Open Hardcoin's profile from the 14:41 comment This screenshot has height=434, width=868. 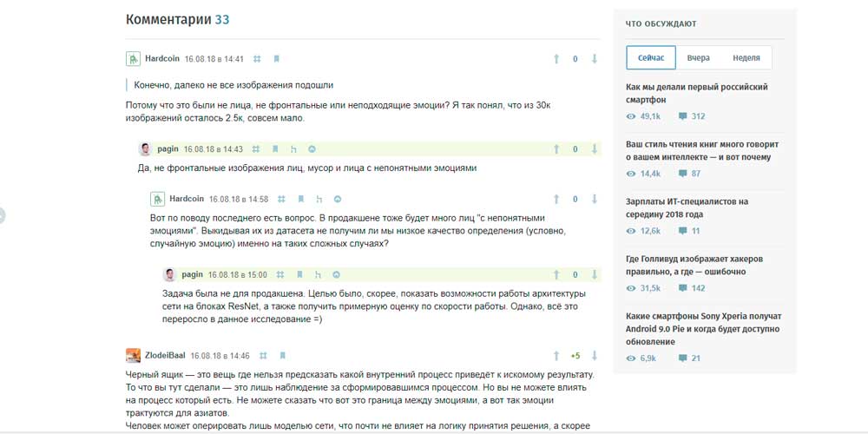click(x=162, y=59)
